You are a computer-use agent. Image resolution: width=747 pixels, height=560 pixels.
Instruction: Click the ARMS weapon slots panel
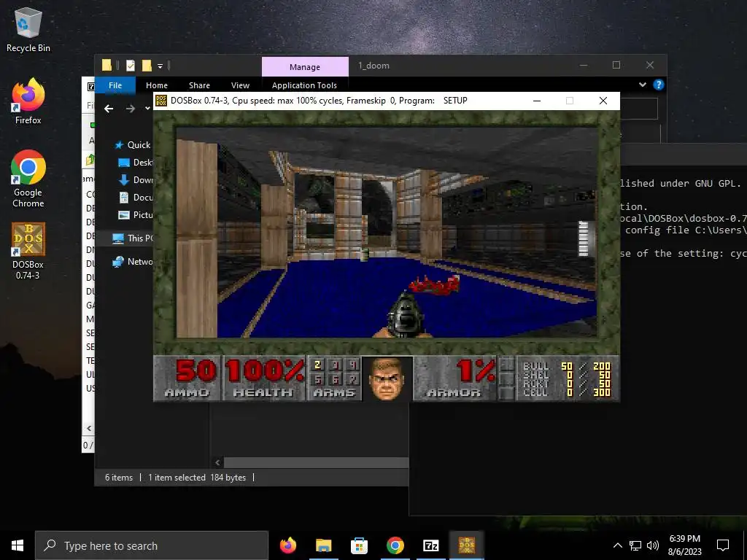(334, 378)
